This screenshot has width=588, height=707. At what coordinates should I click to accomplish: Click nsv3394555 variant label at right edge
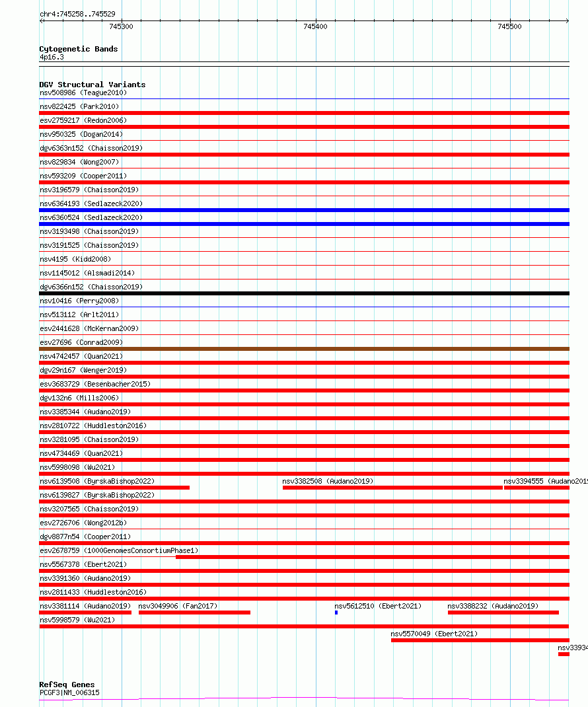coord(546,482)
